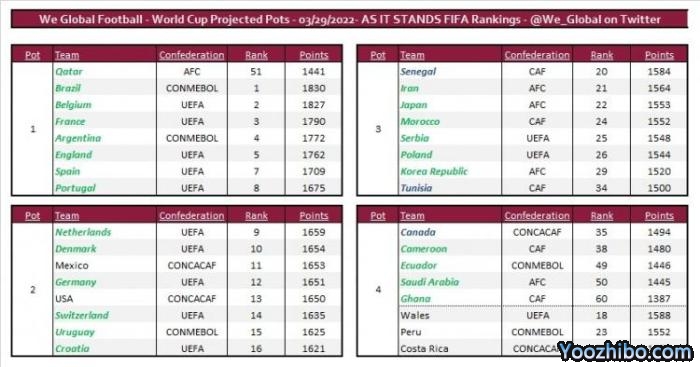Click Ghana's rank 60 cell

[601, 299]
